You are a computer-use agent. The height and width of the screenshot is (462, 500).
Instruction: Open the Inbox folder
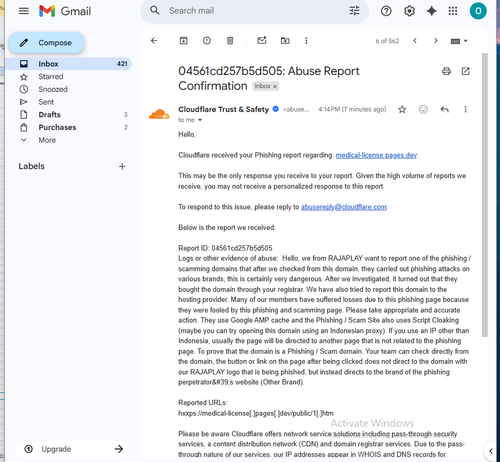pyautogui.click(x=69, y=64)
